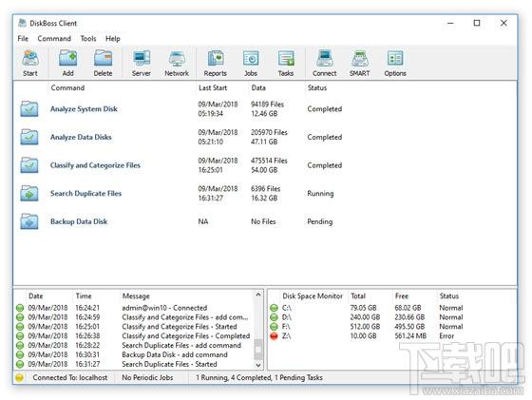Screen dimensions: 532x400
Task: Click the green status icon for C:\ drive
Action: coord(274,308)
